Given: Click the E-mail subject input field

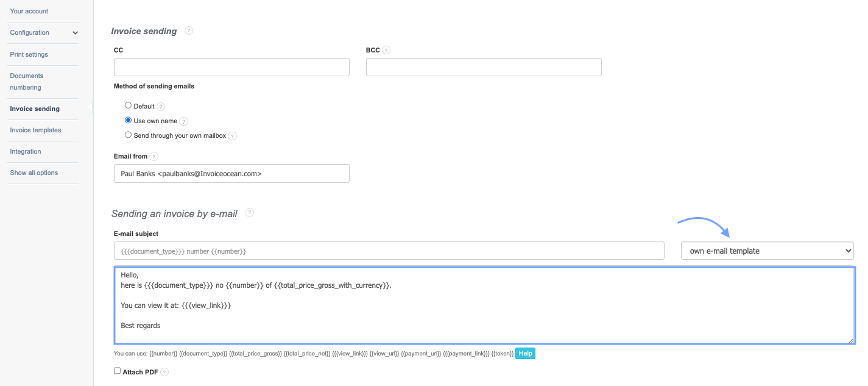Looking at the screenshot, I should pyautogui.click(x=389, y=251).
